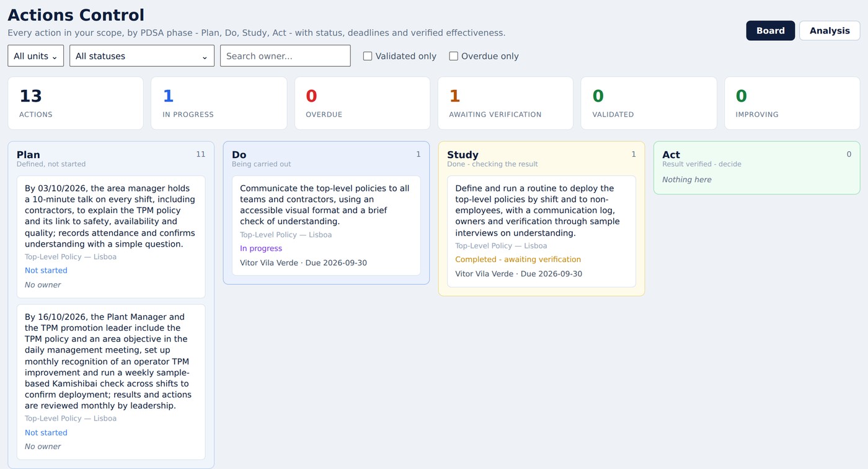Click the Act column heading
868x469 pixels.
click(671, 155)
